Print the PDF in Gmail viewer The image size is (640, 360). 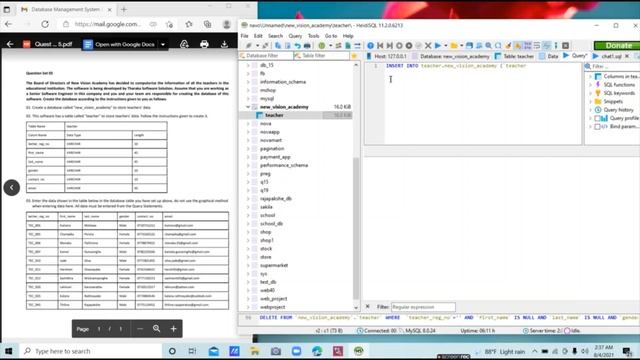[204, 44]
